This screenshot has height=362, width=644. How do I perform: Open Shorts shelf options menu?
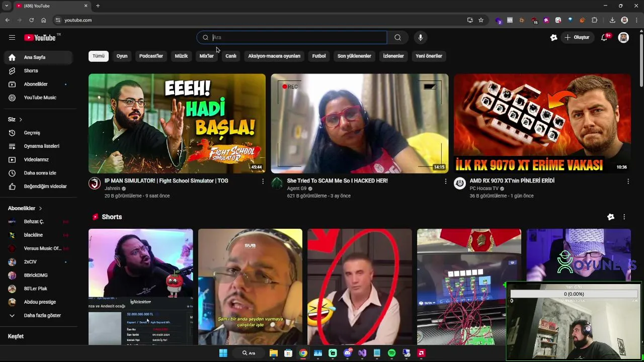point(624,217)
